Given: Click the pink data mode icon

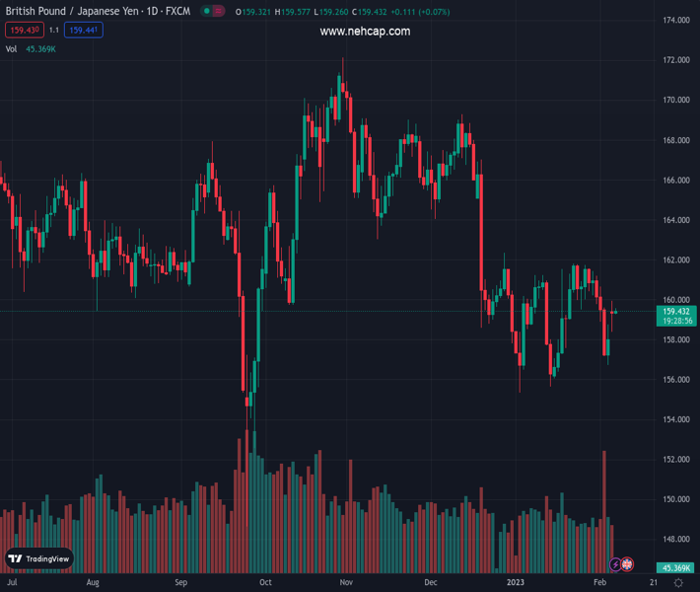Looking at the screenshot, I should [219, 11].
